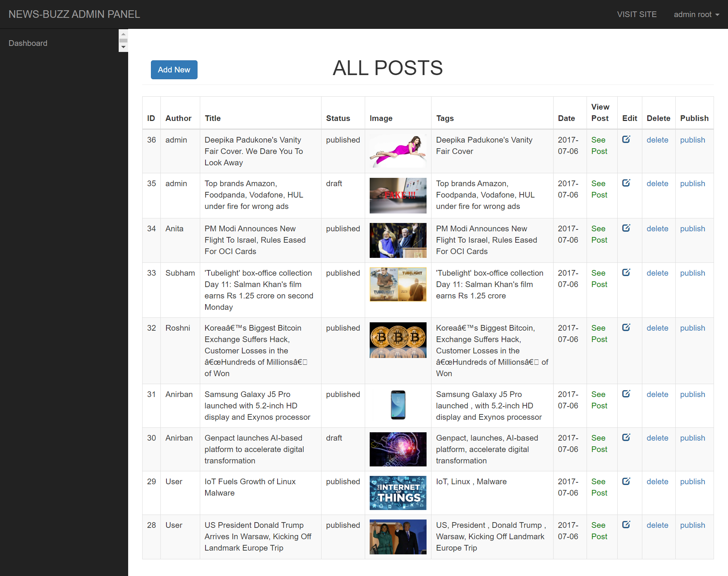Click the AI brain thumbnail for Genpact

[x=398, y=449]
